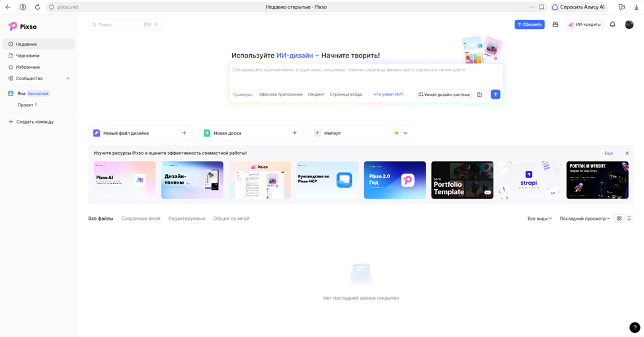Open Недавние in sidebar
This screenshot has height=337, width=644.
pyautogui.click(x=38, y=44)
